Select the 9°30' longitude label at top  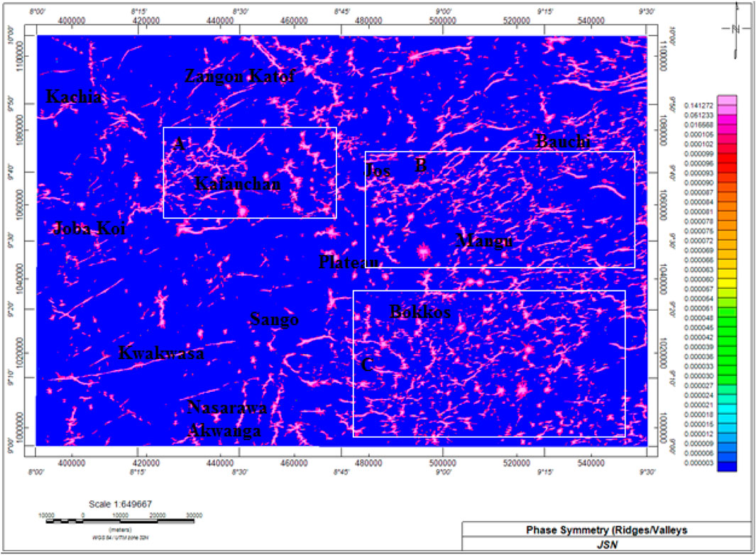647,11
